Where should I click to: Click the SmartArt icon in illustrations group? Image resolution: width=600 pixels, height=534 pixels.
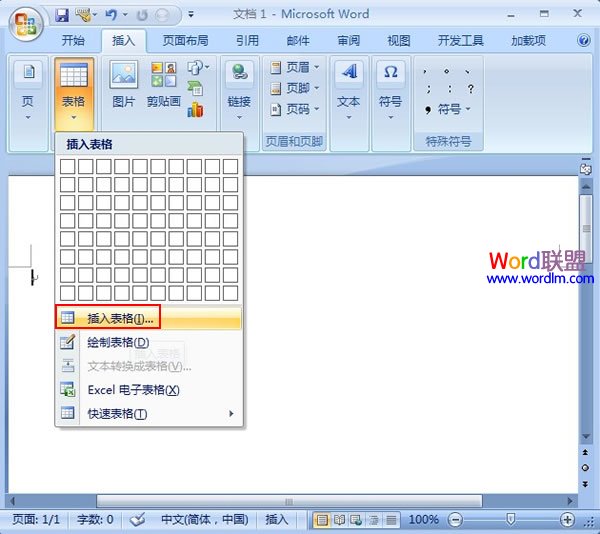pos(195,89)
